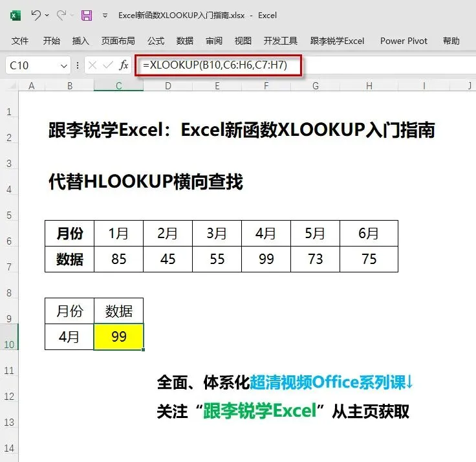The height and width of the screenshot is (462, 476).
Task: Switch to the 审阅 ribbon tab
Action: [214, 41]
